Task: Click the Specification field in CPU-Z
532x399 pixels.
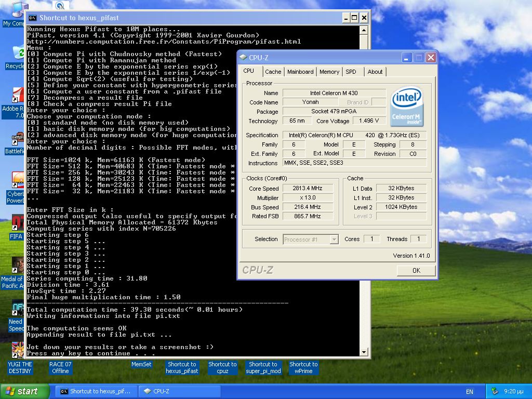Action: pos(354,135)
